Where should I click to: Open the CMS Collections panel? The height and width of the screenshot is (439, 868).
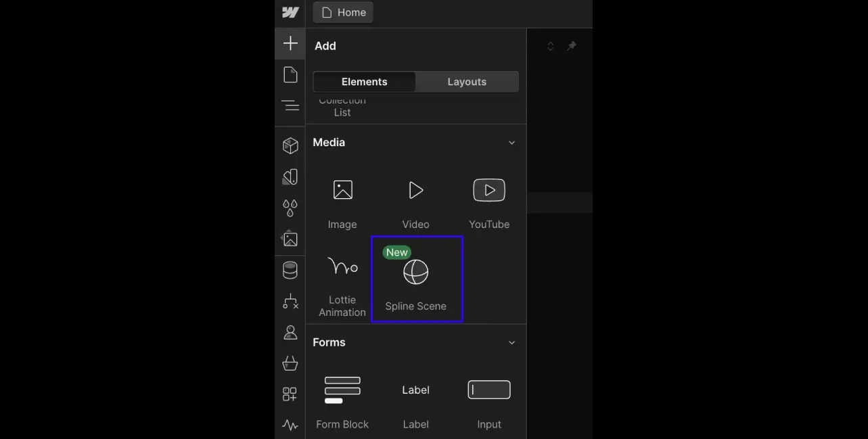[290, 269]
